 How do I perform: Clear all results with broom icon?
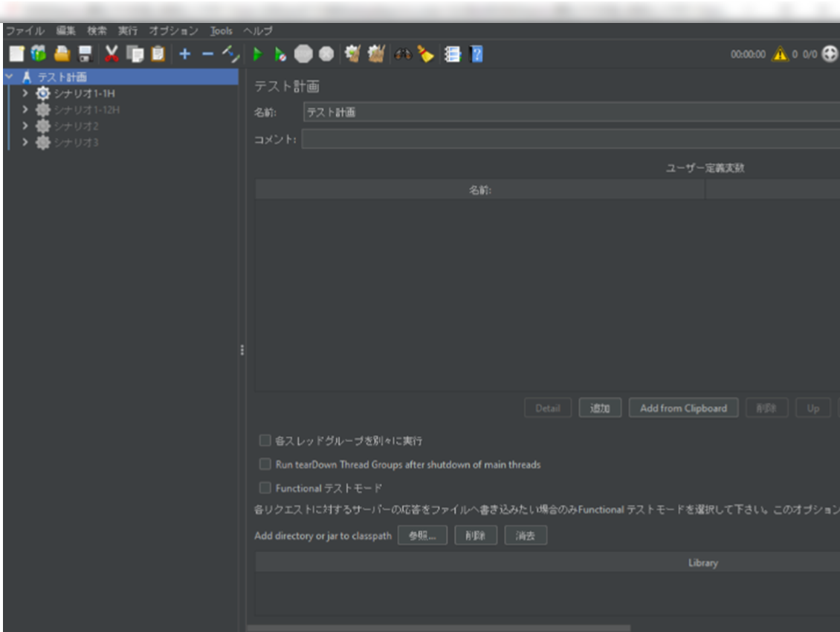point(426,54)
